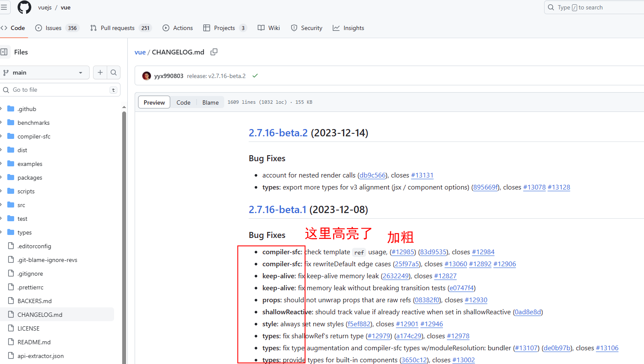The image size is (644, 364).
Task: Open issue #13131 link
Action: tap(422, 175)
